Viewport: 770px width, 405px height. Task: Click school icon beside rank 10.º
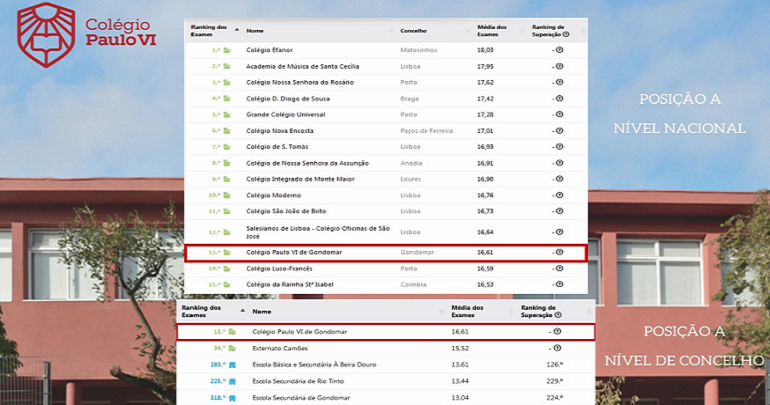pyautogui.click(x=227, y=195)
